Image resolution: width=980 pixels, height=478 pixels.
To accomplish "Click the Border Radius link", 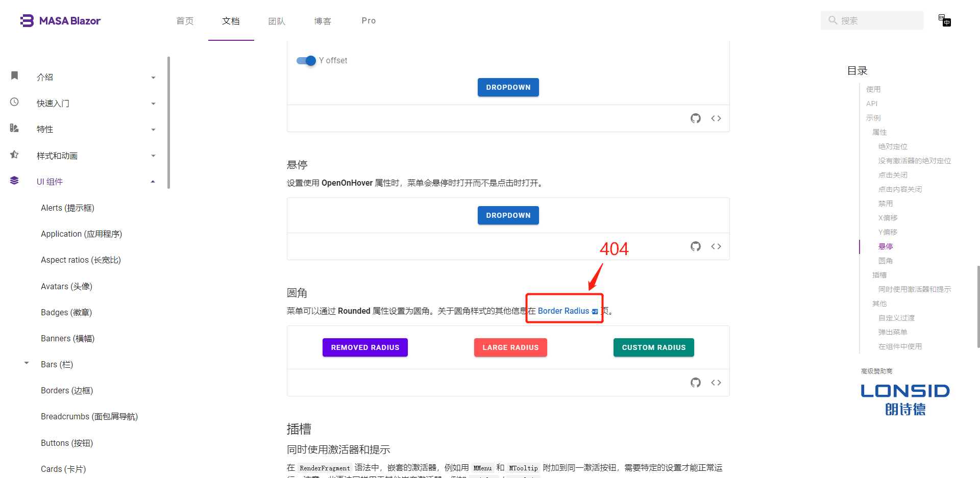I will point(563,311).
